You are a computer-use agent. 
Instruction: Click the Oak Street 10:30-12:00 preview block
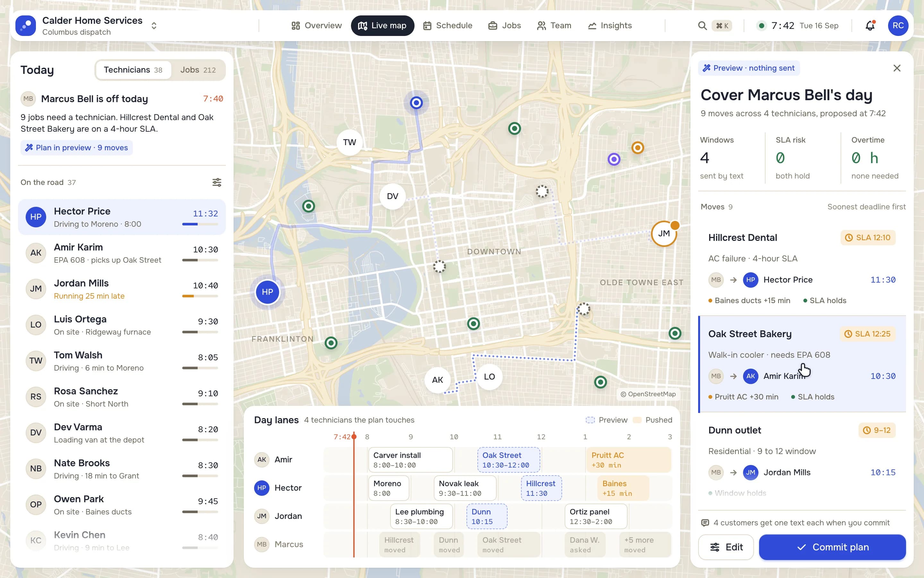tap(509, 460)
